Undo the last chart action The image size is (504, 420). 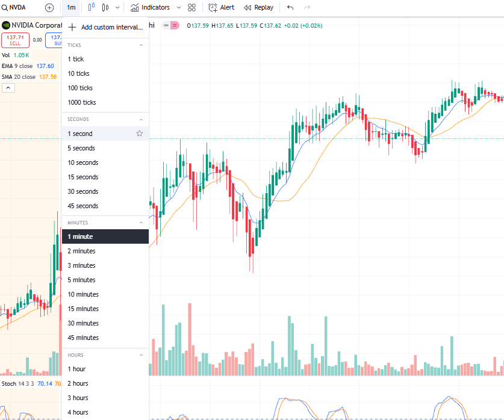coord(290,8)
